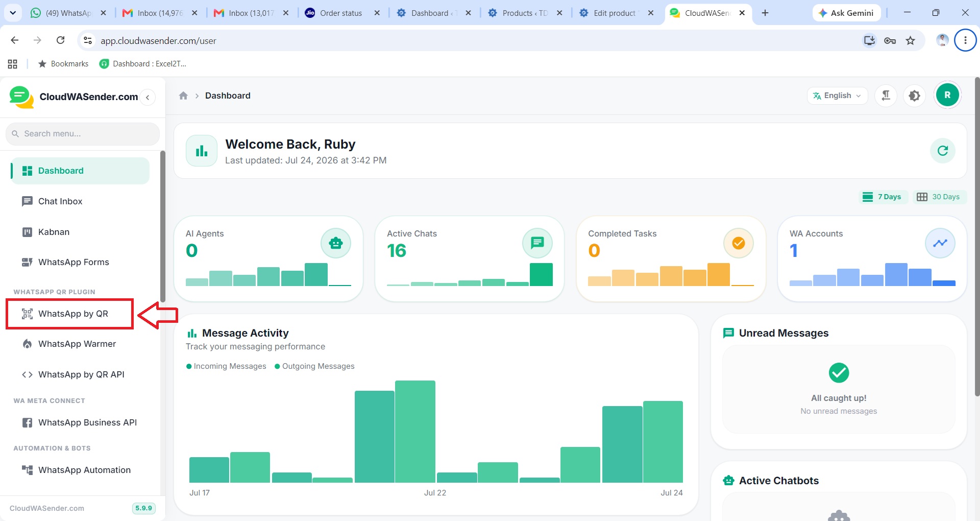Open the English language dropdown
Screen dimensions: 980x521
837,96
